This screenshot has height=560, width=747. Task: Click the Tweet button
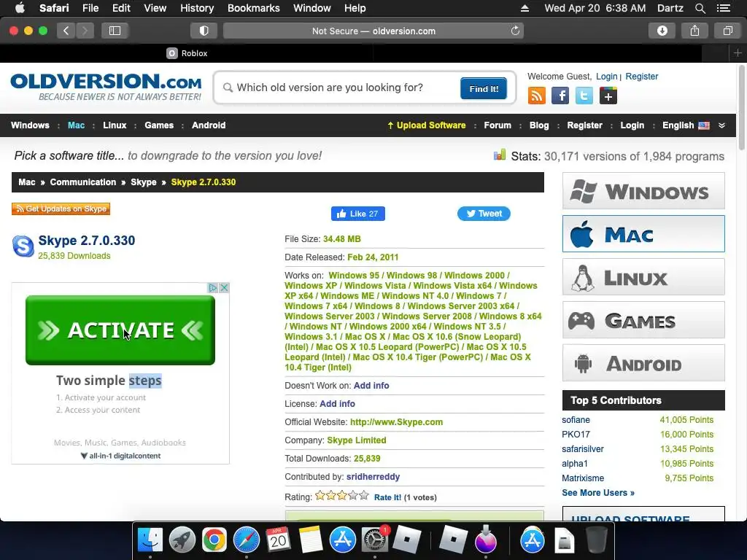click(484, 214)
